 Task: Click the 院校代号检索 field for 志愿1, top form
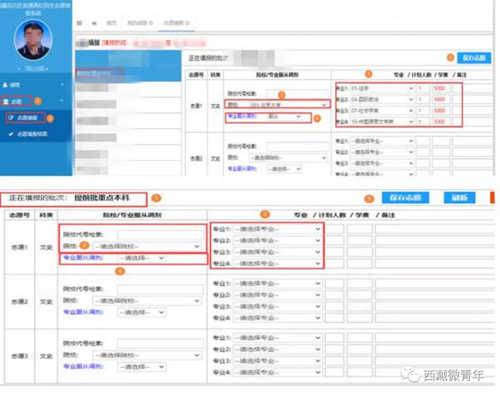click(297, 93)
